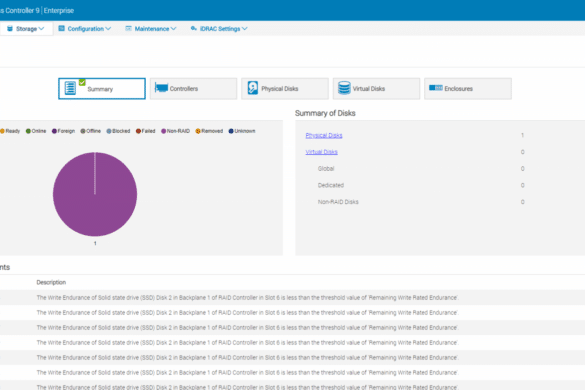The image size is (585, 390).
Task: Click the Foreign legend color dot
Action: (54, 131)
